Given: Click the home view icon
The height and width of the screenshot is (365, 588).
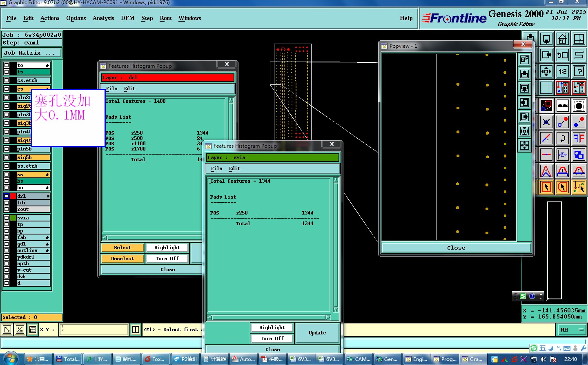Looking at the screenshot, I should [x=563, y=39].
